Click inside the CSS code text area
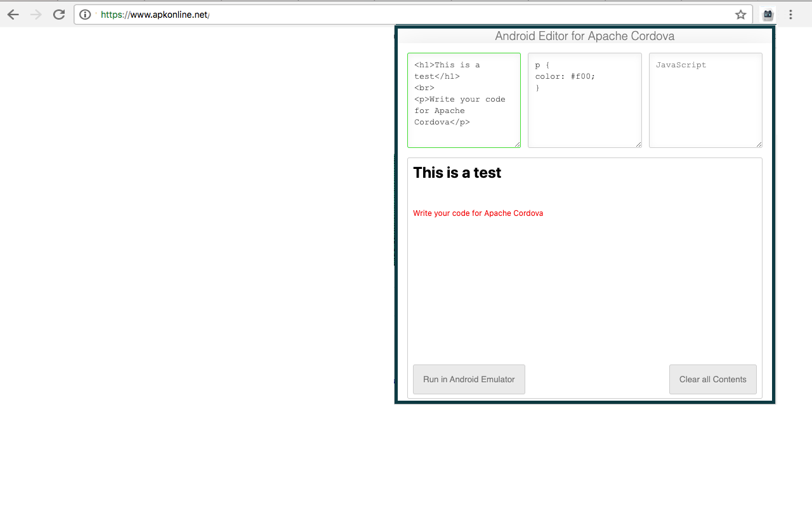 point(585,100)
